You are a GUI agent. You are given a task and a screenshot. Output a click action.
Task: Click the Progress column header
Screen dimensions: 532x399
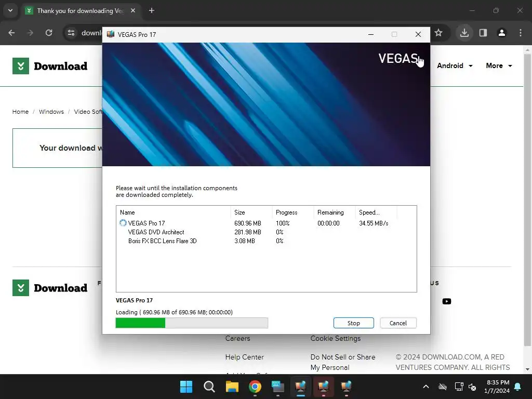point(293,212)
